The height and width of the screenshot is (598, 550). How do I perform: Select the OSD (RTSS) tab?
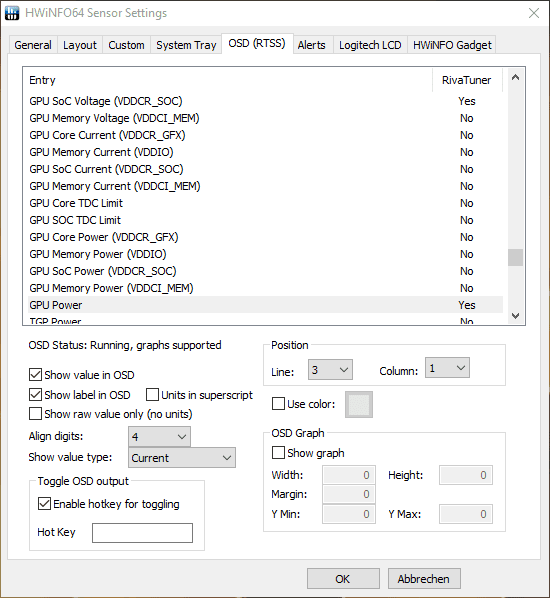click(257, 43)
